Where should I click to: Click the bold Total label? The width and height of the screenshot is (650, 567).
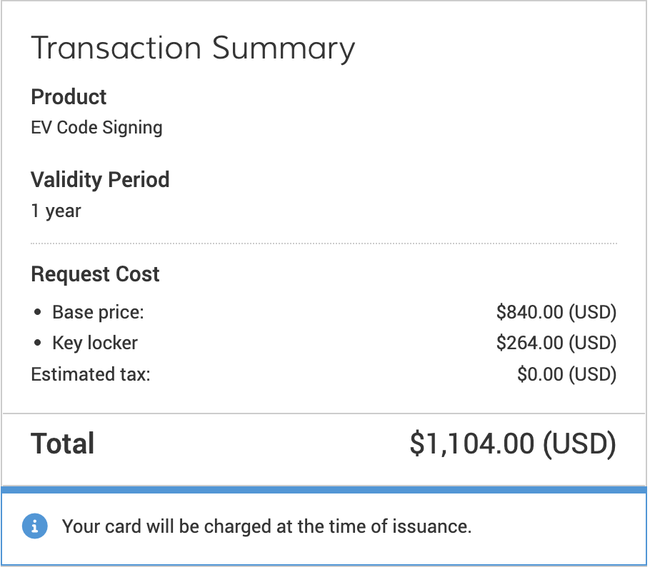click(x=63, y=444)
